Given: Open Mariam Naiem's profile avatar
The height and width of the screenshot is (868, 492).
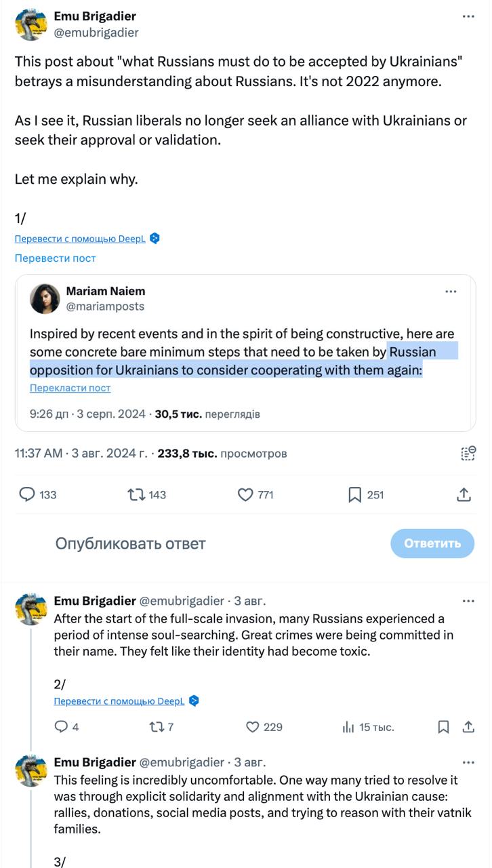Looking at the screenshot, I should click(x=45, y=298).
